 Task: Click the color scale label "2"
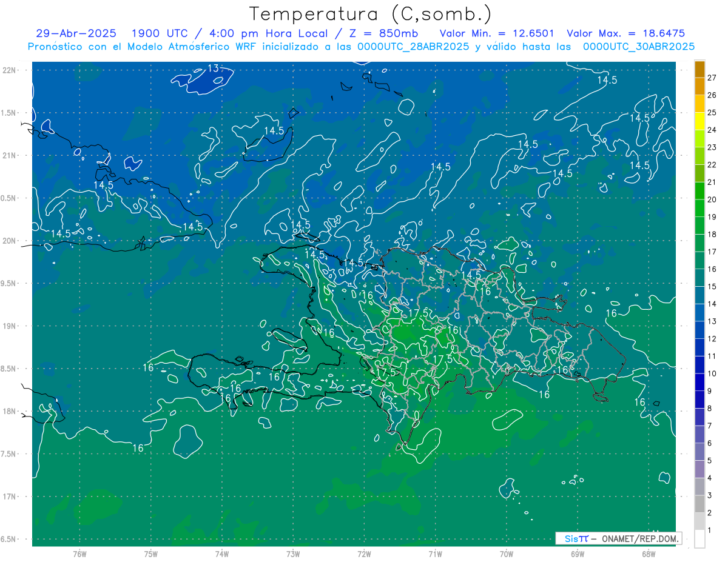tap(710, 513)
